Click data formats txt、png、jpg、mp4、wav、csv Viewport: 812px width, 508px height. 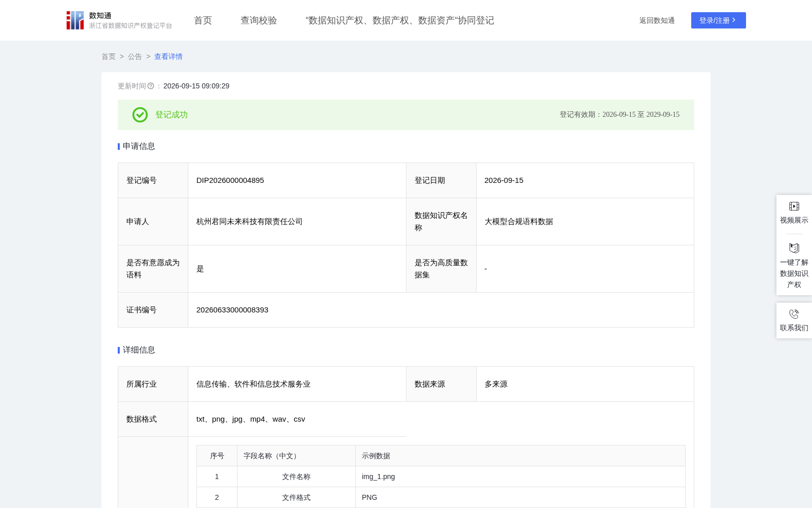(251, 419)
